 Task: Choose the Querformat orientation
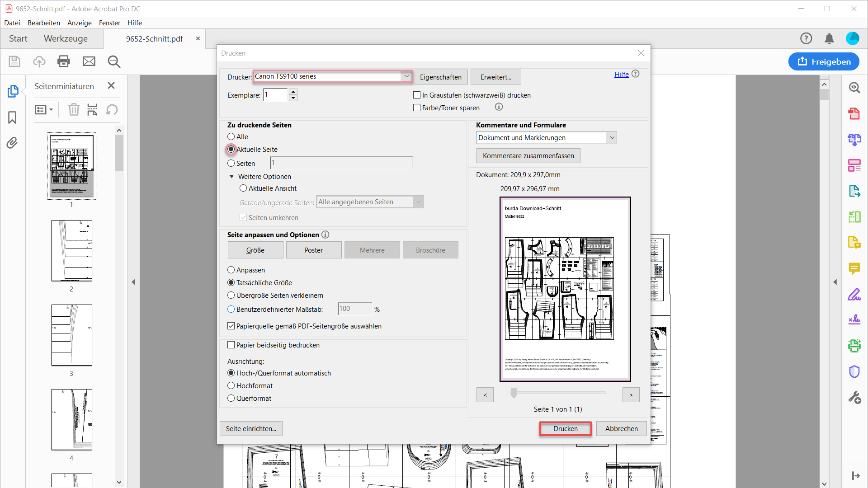(231, 399)
